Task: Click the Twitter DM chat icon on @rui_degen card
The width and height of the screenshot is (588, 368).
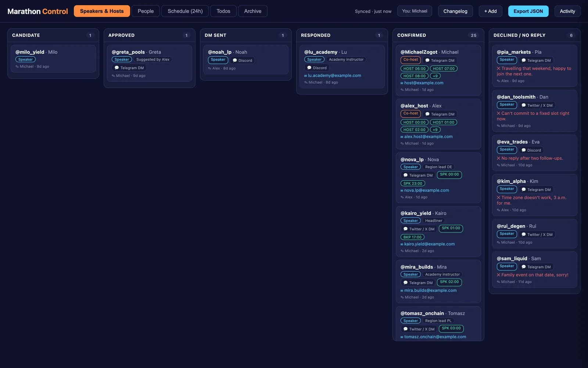Action: pyautogui.click(x=524, y=234)
